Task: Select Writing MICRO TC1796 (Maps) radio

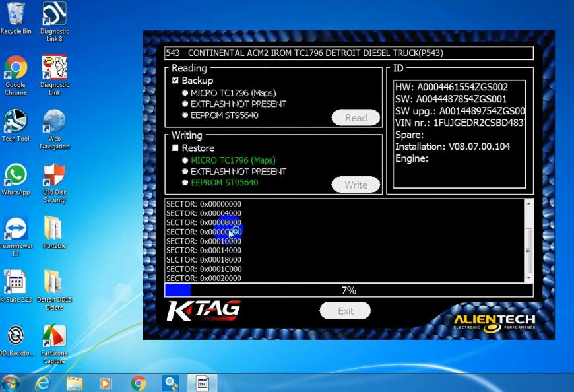Action: [185, 160]
